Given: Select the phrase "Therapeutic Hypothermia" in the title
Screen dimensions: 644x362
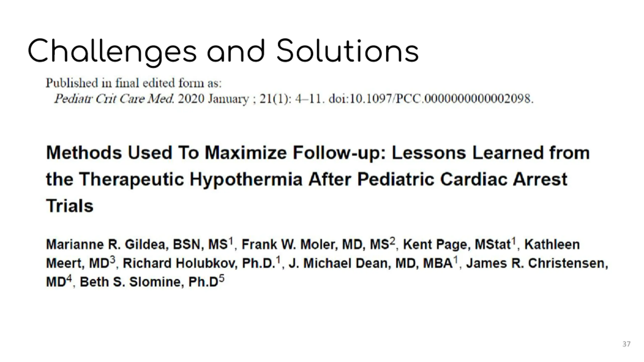Looking at the screenshot, I should point(191,179).
